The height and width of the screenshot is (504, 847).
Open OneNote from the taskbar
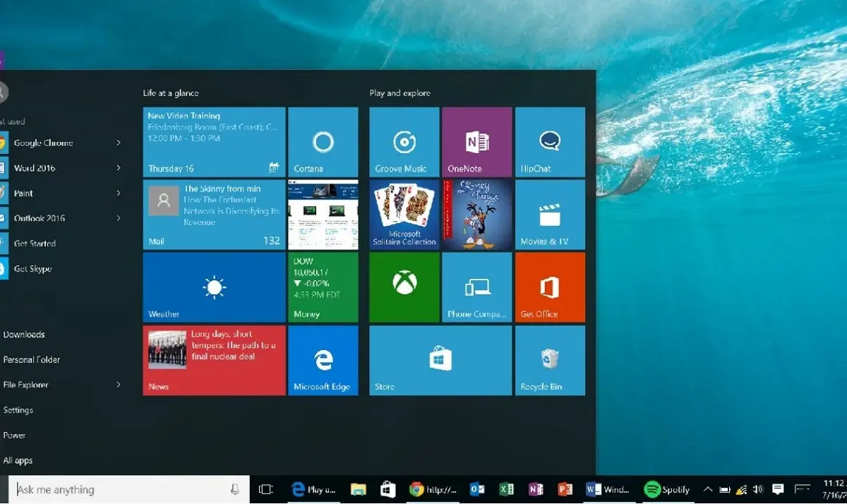pyautogui.click(x=535, y=489)
